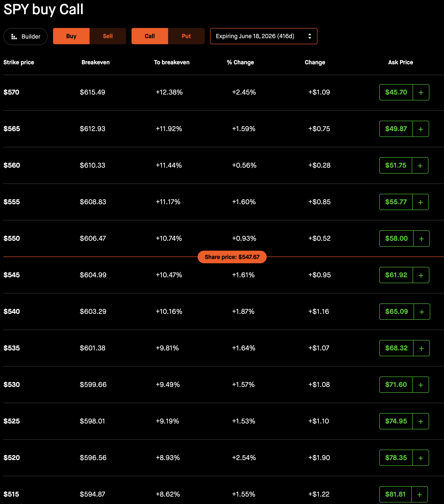This screenshot has width=444, height=504.
Task: Select the $535 strike price row
Action: (224, 348)
